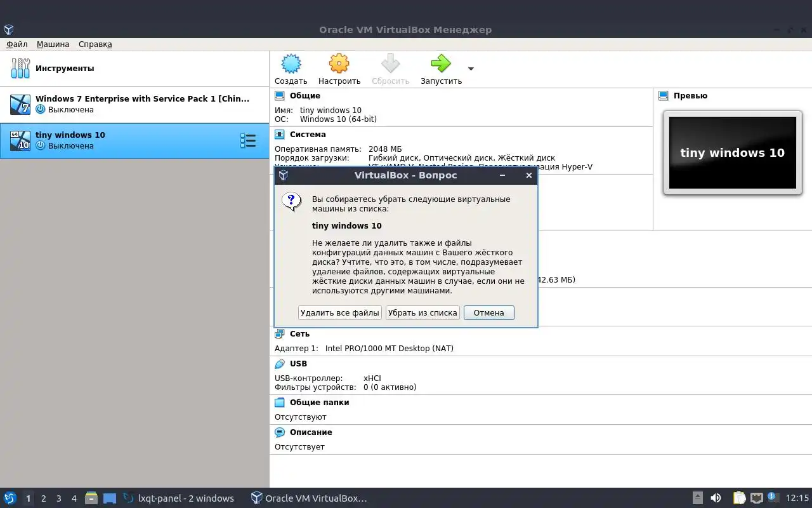Click the Сеть section header text
Viewport: 812px width, 508px height.
pos(299,334)
